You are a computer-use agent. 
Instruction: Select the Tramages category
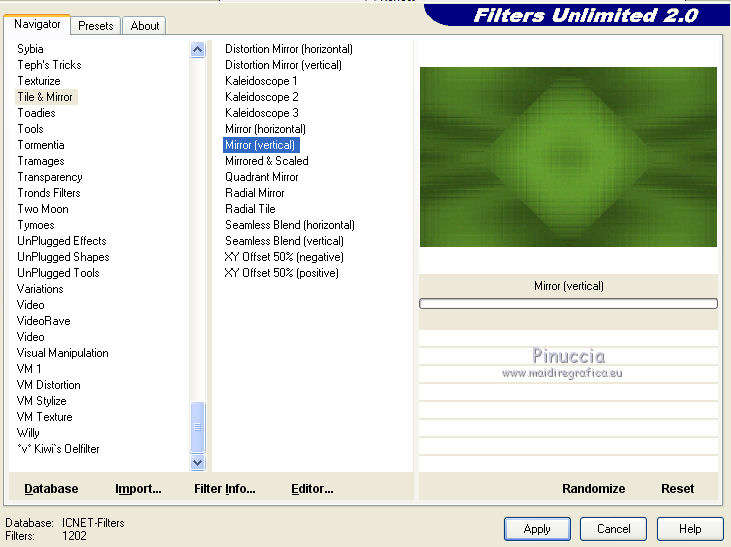point(41,161)
